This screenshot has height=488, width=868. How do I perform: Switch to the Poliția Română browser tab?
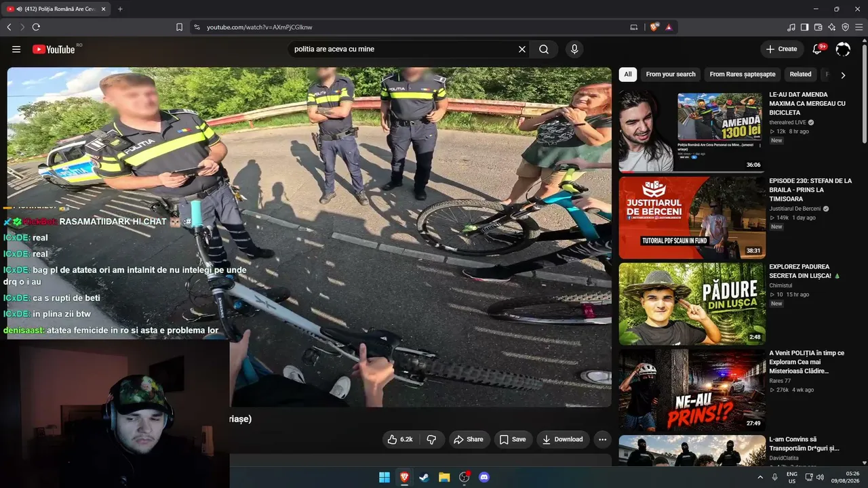pyautogui.click(x=56, y=9)
